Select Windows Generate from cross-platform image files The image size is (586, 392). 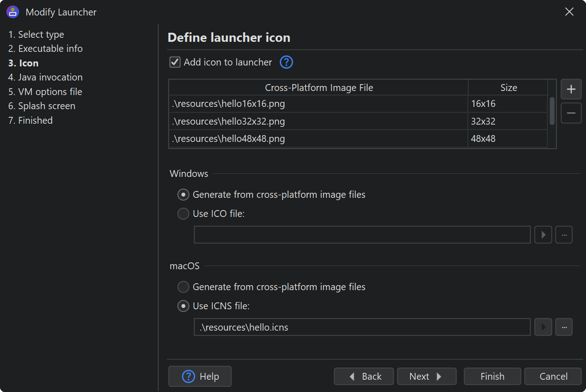click(183, 195)
